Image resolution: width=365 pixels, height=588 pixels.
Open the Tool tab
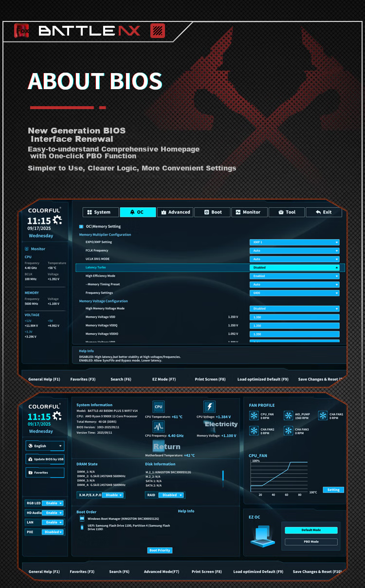click(x=287, y=212)
